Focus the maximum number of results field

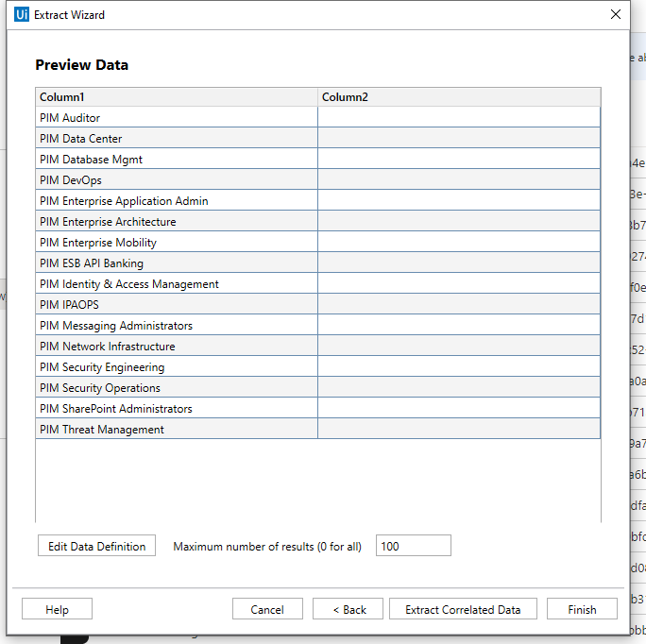tap(414, 546)
